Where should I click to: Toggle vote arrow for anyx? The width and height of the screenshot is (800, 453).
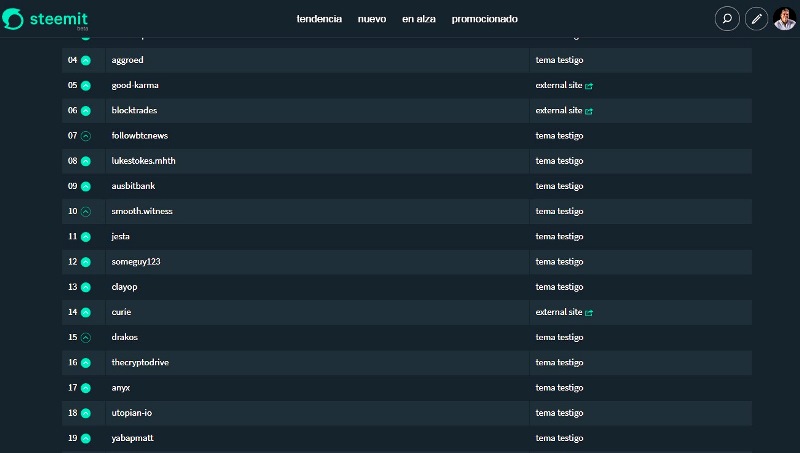[86, 388]
